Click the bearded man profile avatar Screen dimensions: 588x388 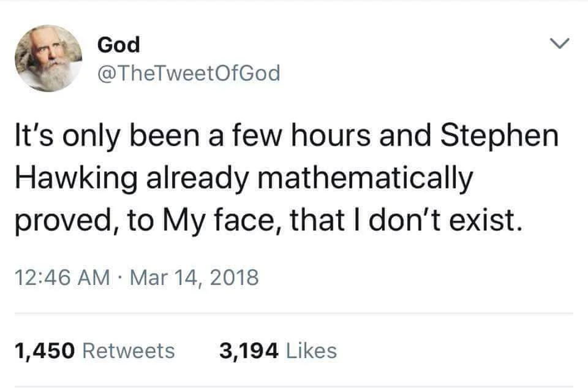pyautogui.click(x=49, y=59)
